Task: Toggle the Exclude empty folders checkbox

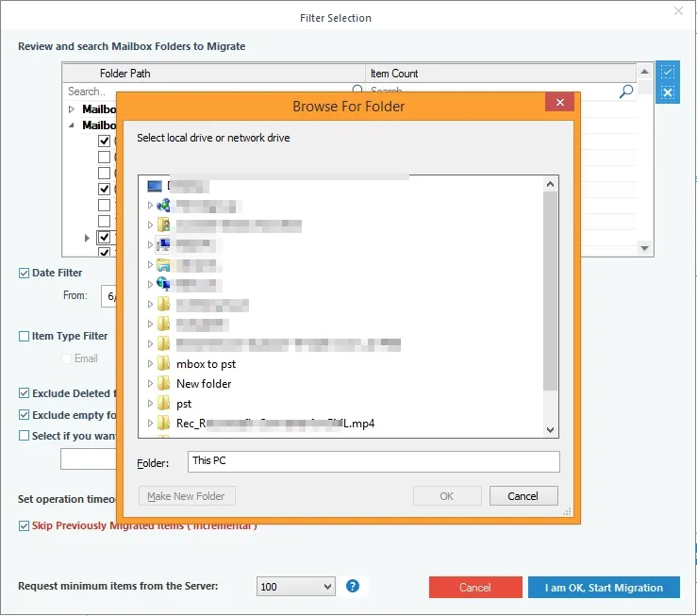Action: point(24,415)
